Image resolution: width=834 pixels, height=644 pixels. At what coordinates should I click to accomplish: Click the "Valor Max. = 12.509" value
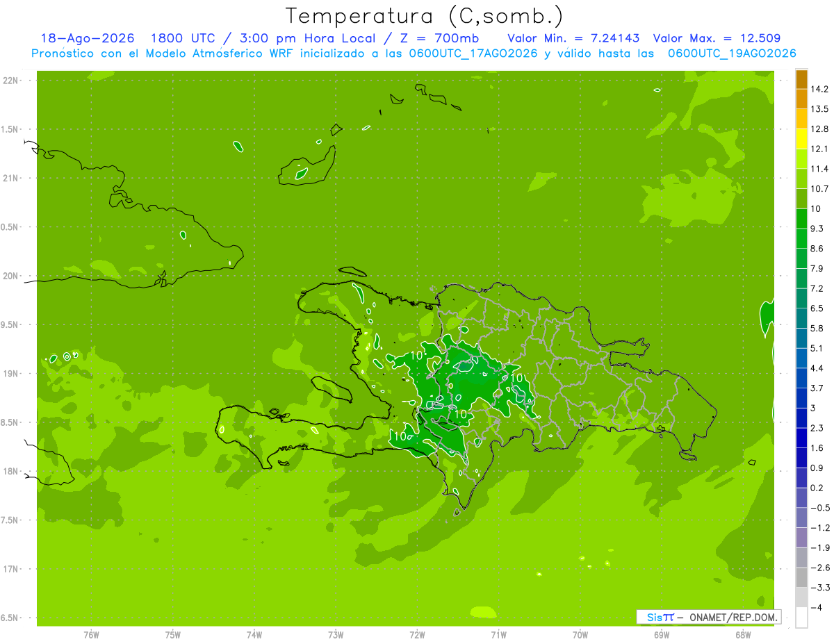click(717, 38)
